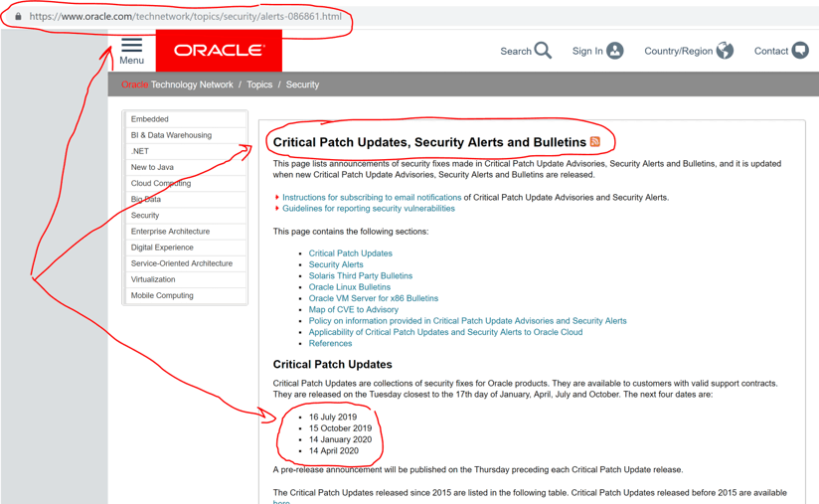Click the page title Critical Patch Updates, Security Alerts and Bulletins
Screen dimensions: 819x504
pos(429,142)
